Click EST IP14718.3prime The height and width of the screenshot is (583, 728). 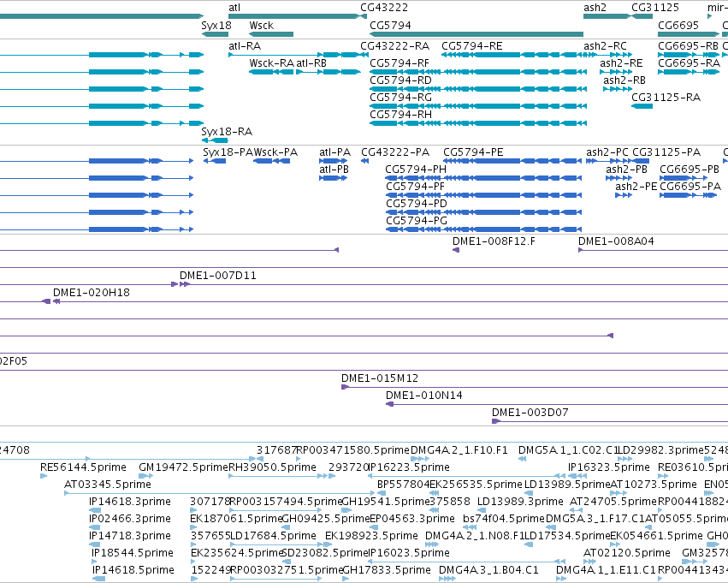130,536
